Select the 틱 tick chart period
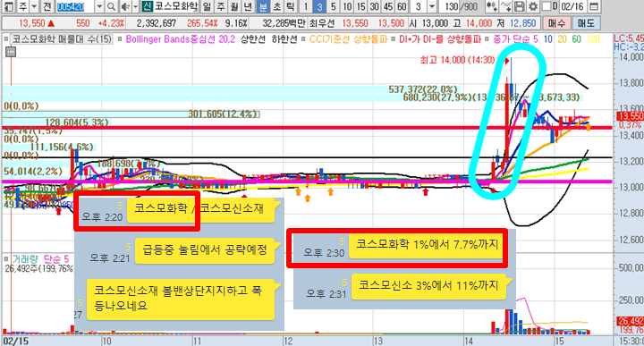This screenshot has height=346, width=644. pyautogui.click(x=291, y=6)
